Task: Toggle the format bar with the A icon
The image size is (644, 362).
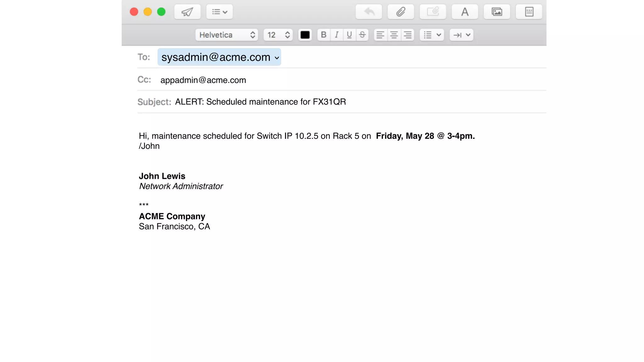Action: click(465, 12)
